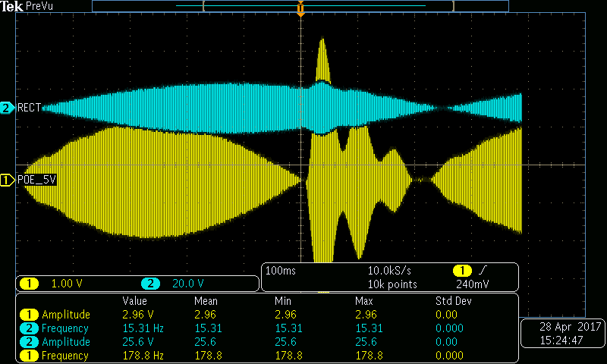Click the 15.31 Hz frequency value

pyautogui.click(x=143, y=328)
